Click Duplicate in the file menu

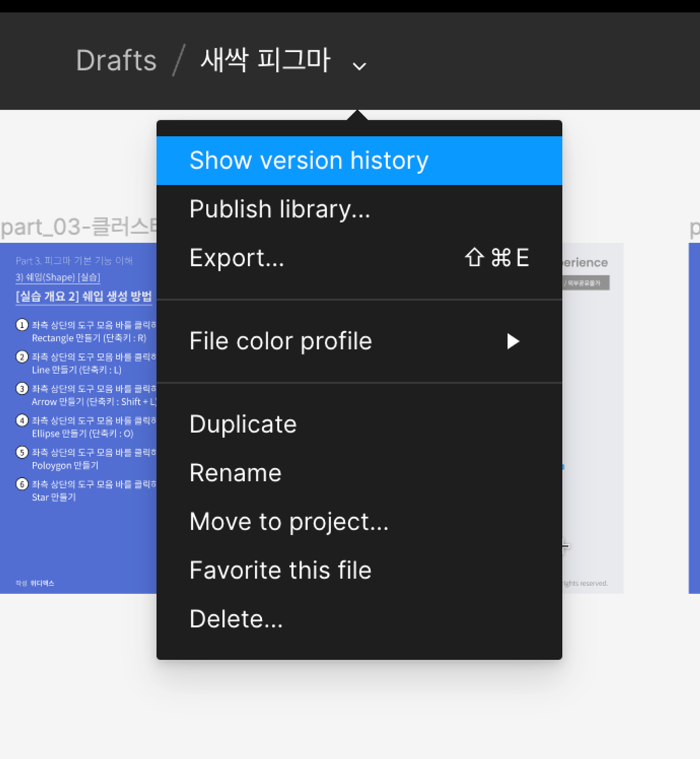[x=359, y=424]
